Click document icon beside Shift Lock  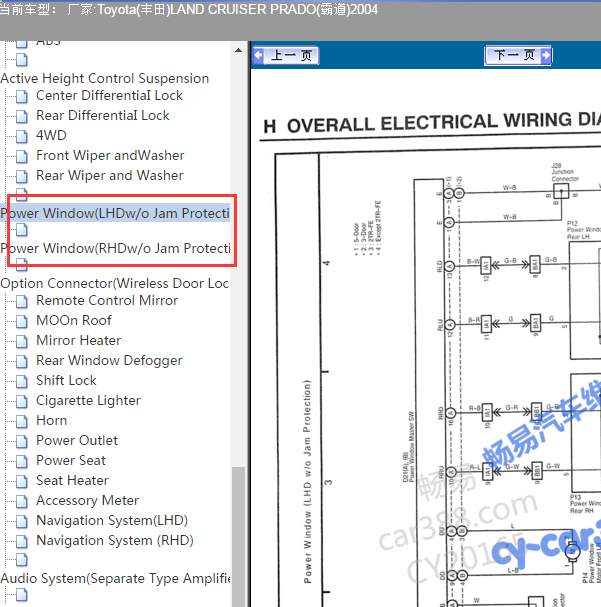tap(22, 381)
